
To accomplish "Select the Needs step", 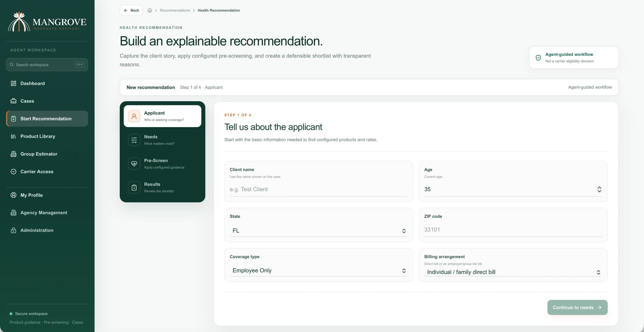I will pos(162,140).
